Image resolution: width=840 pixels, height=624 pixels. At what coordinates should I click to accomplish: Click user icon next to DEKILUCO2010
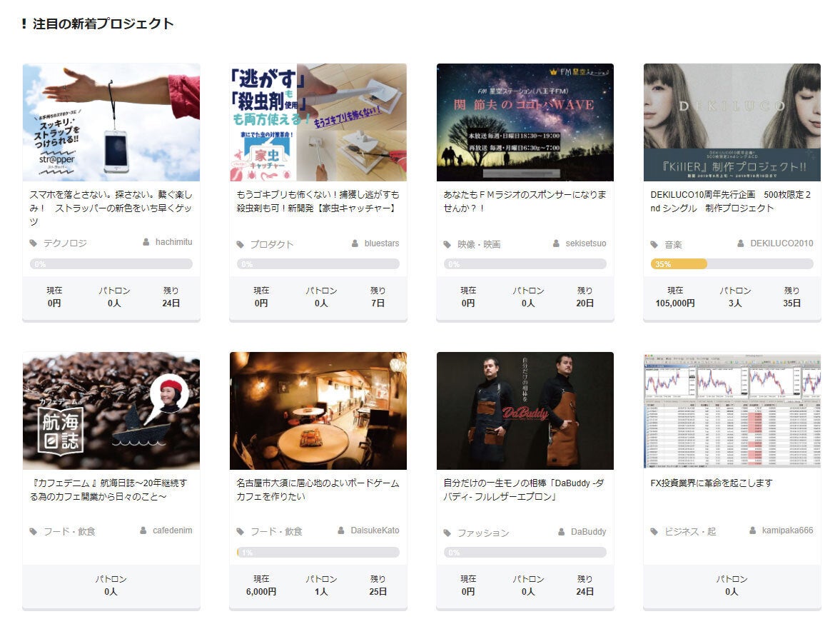[x=742, y=243]
